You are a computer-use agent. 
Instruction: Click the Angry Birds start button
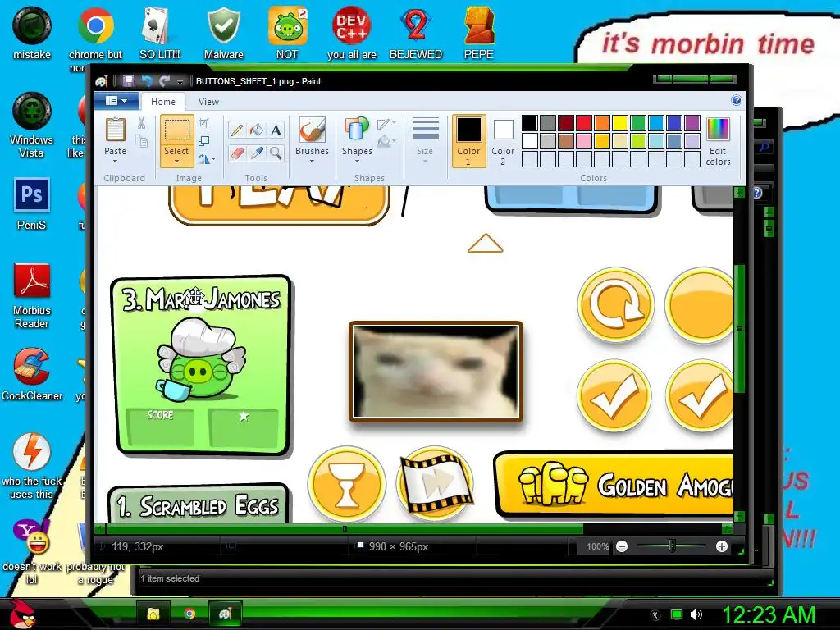21,614
